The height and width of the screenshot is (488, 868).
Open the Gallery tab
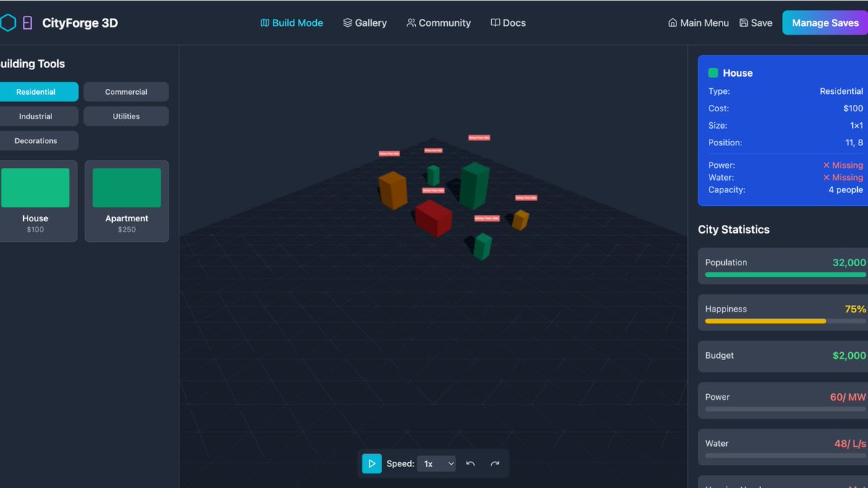365,23
